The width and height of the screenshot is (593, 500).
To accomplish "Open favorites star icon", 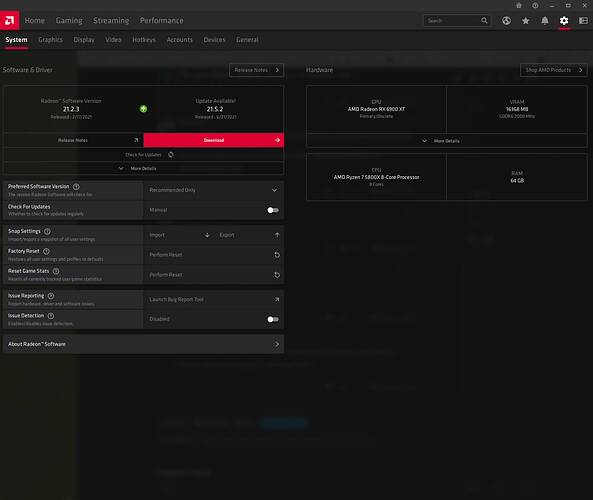I will click(x=525, y=21).
